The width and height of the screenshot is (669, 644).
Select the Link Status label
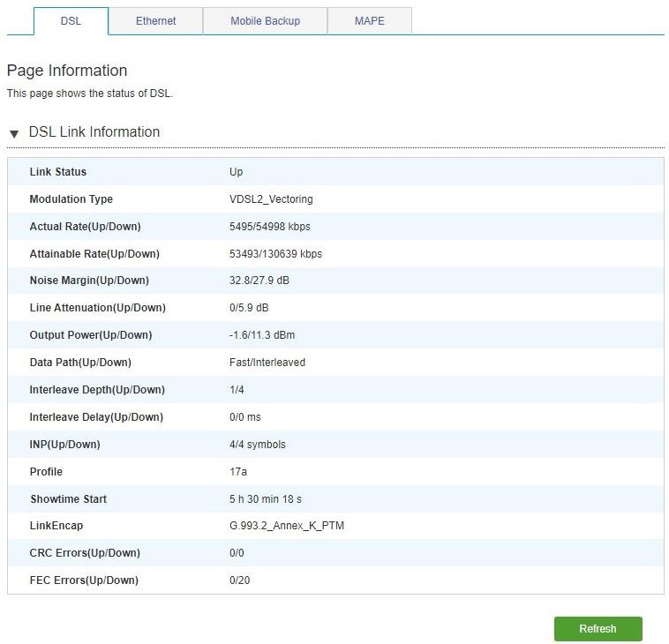(58, 172)
